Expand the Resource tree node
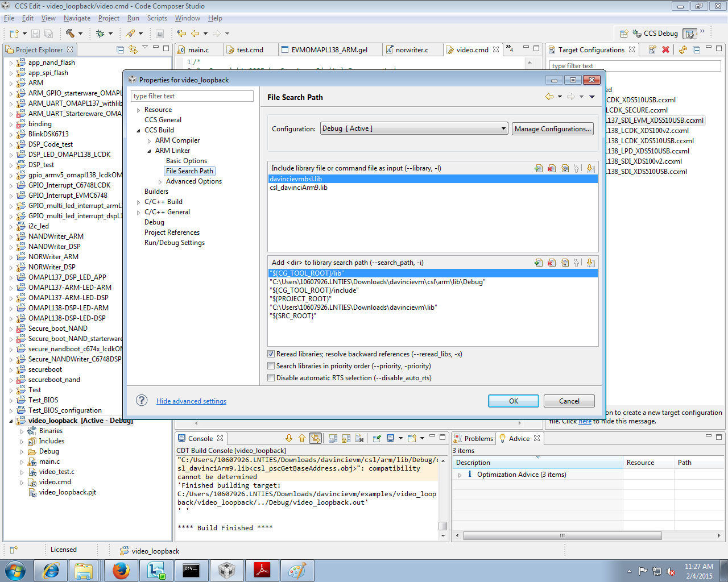728x582 pixels. pos(138,110)
